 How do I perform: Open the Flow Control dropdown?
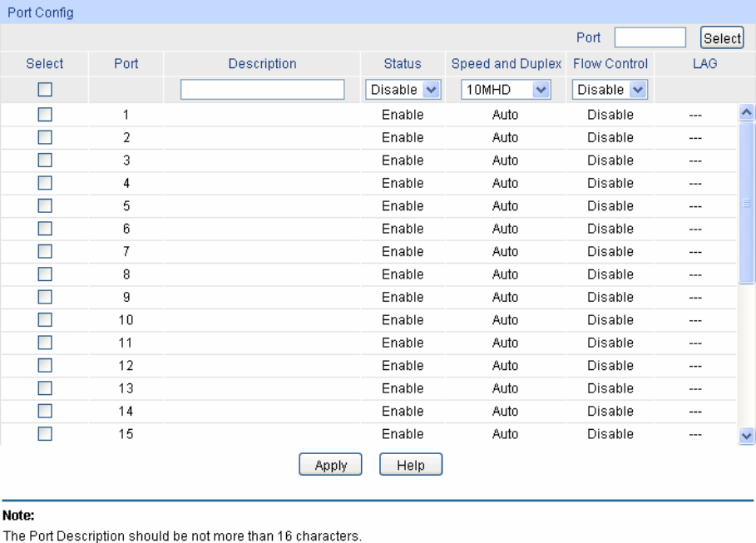[610, 90]
